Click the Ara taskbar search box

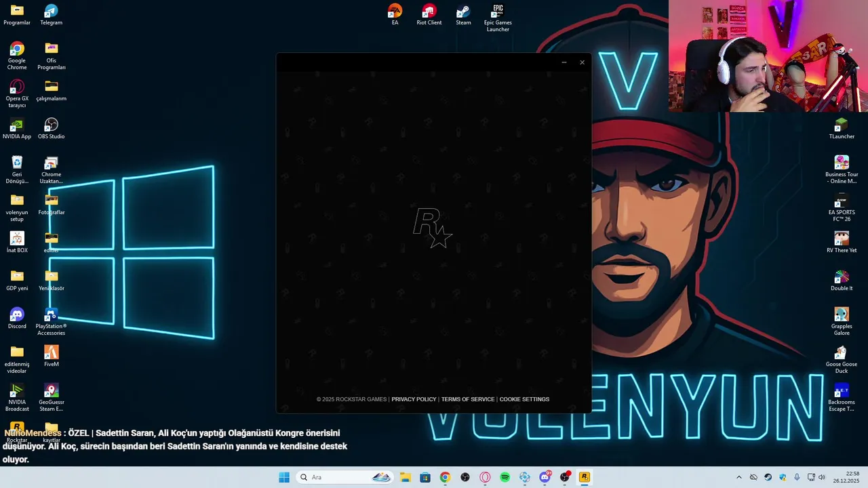click(x=344, y=477)
